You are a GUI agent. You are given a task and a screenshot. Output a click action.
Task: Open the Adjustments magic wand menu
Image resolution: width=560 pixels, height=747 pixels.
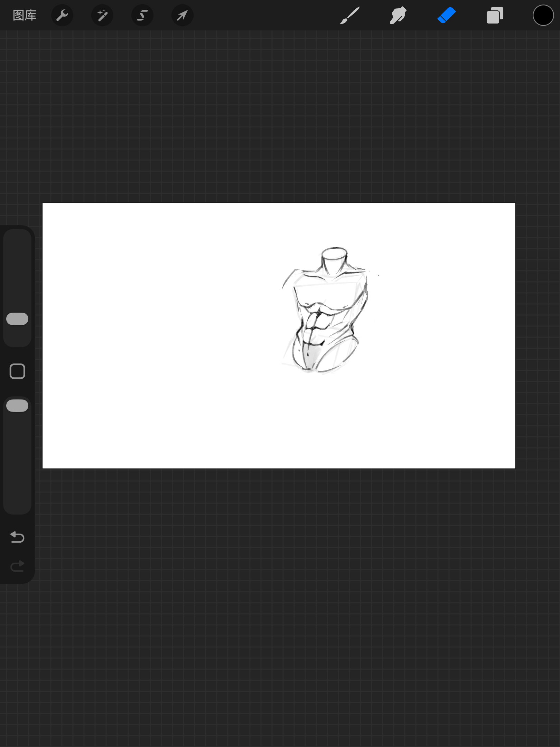click(x=102, y=15)
